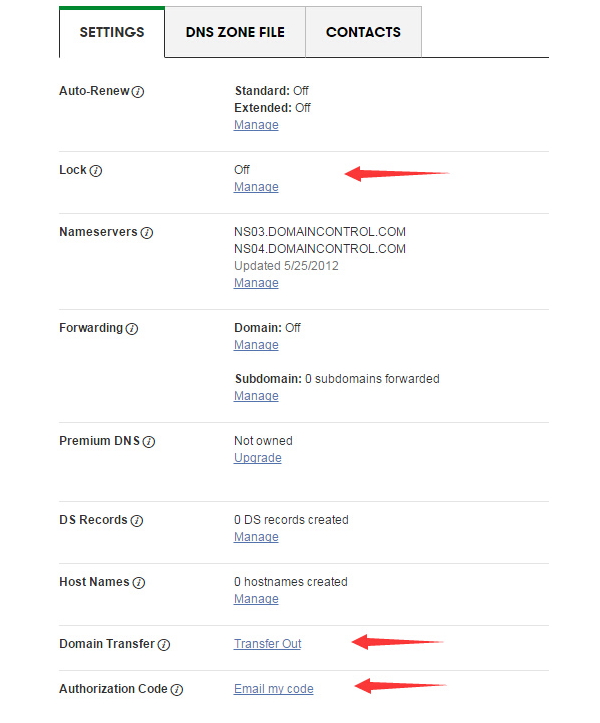Screen dimensions: 600x723
Task: Open the Nameservers info icon
Action: (147, 233)
